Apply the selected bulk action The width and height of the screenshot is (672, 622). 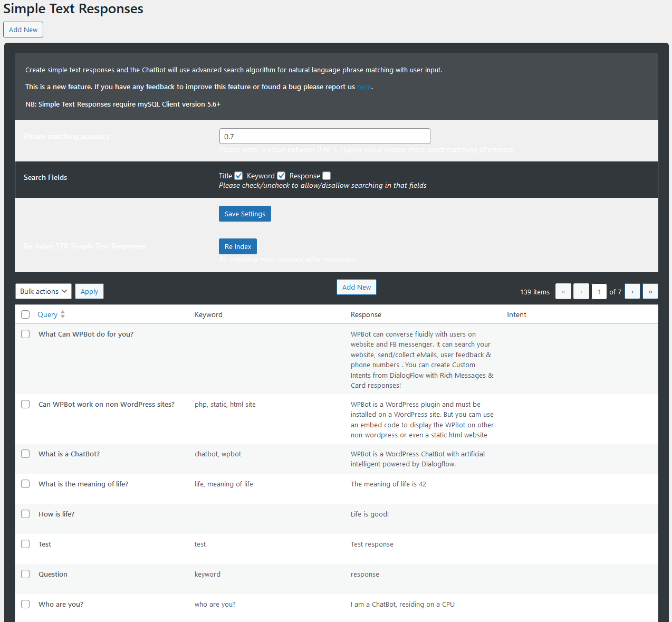click(89, 291)
